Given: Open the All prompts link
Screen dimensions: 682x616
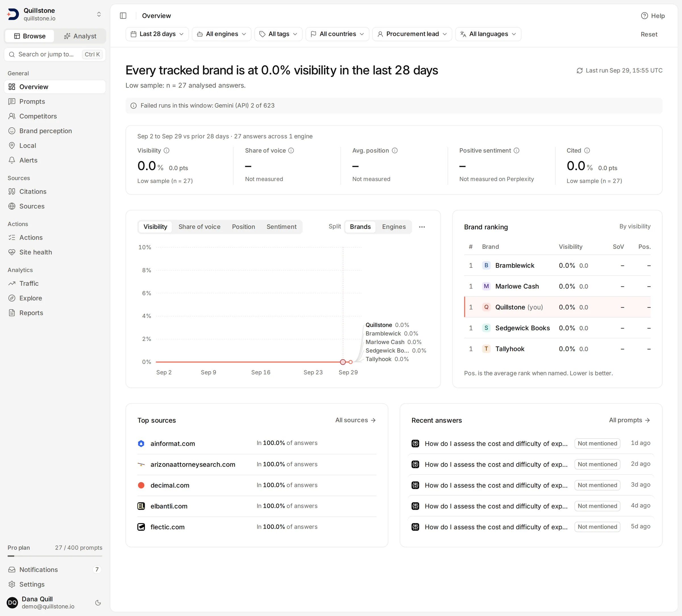Looking at the screenshot, I should coord(629,420).
